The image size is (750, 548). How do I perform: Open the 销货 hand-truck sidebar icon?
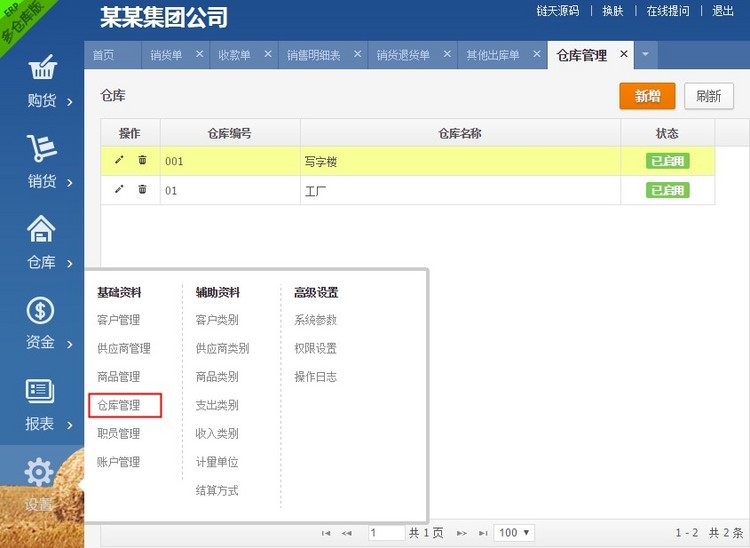tap(42, 150)
